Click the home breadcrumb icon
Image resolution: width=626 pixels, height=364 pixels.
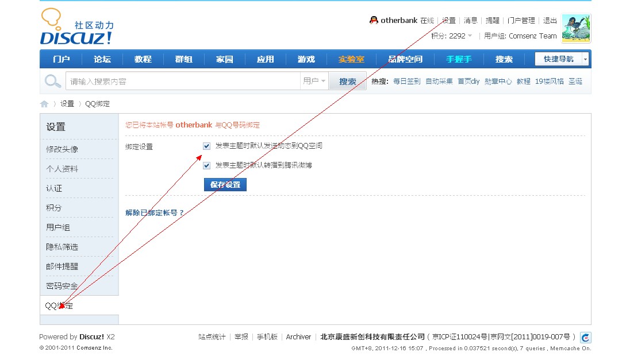(x=44, y=104)
